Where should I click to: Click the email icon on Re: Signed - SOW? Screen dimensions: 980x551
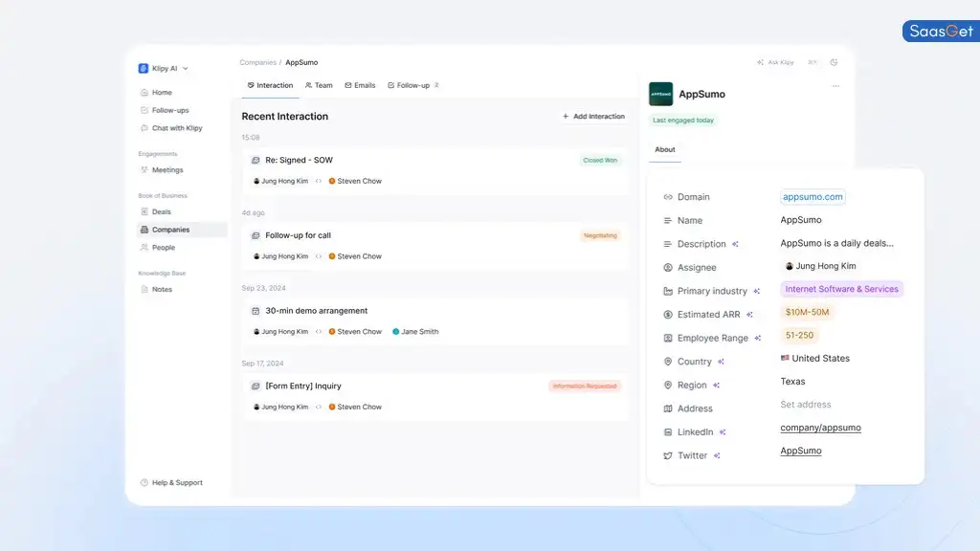[x=256, y=161]
